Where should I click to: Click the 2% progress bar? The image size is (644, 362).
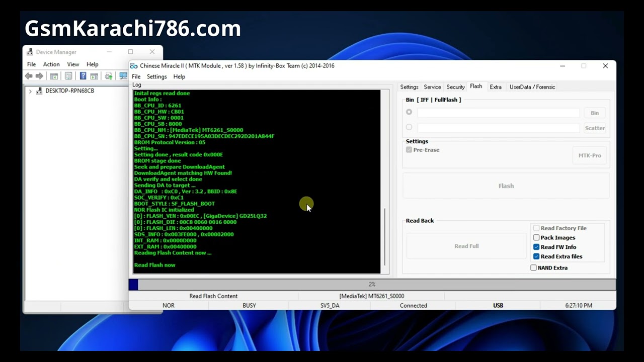point(372,285)
